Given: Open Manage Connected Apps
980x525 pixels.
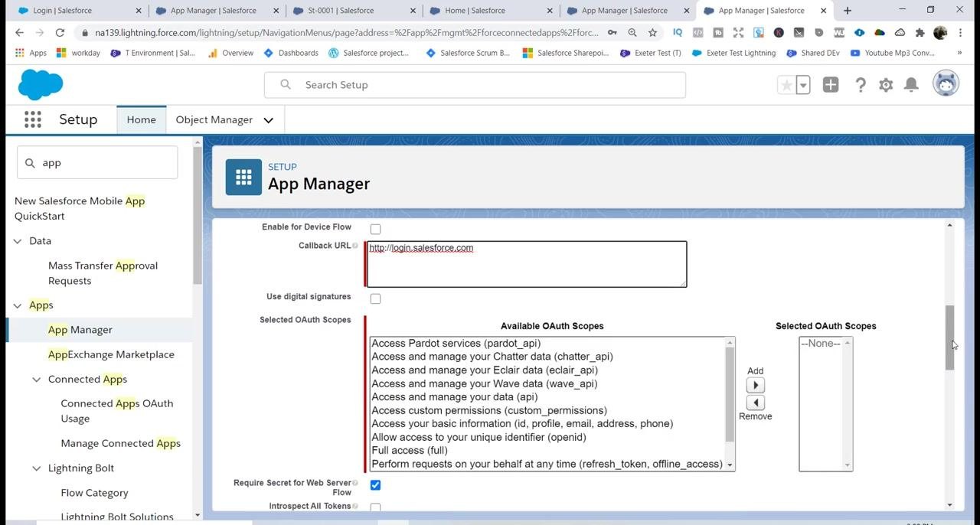Looking at the screenshot, I should (121, 443).
